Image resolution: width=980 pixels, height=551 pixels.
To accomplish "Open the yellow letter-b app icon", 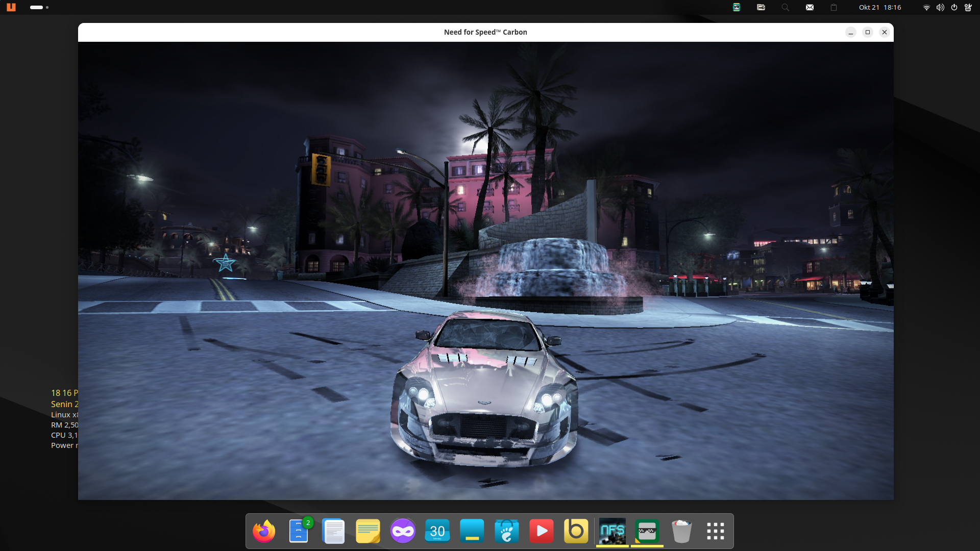I will pyautogui.click(x=576, y=531).
